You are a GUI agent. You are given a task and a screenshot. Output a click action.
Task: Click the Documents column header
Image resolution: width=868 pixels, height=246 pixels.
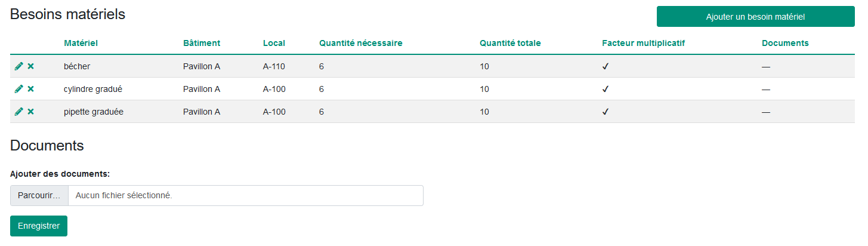point(785,43)
